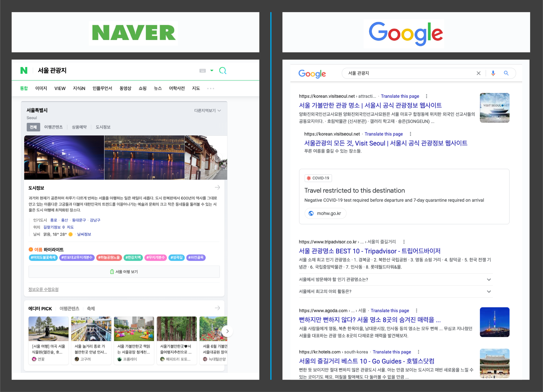Advance the editor pick carousel with next arrow
The width and height of the screenshot is (543, 392).
(x=227, y=331)
